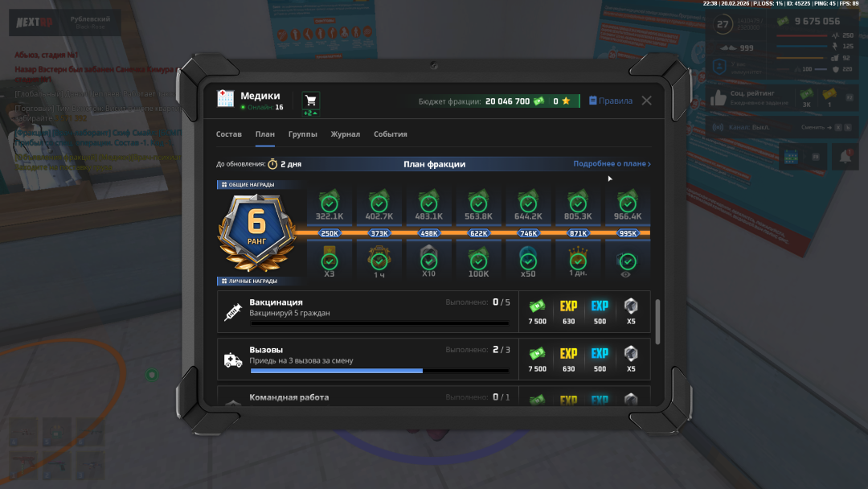
Task: Click the task list vertical scrollbar
Action: [659, 321]
